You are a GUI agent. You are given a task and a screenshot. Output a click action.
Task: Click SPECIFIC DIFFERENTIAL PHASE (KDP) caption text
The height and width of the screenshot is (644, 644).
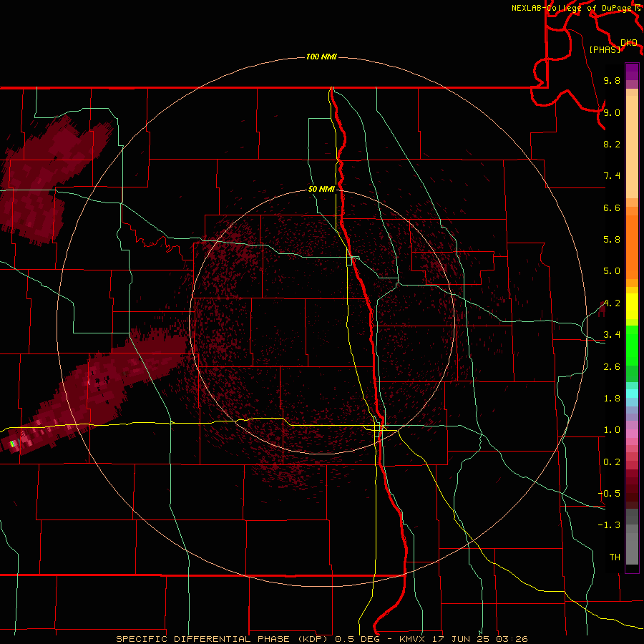click(x=223, y=639)
